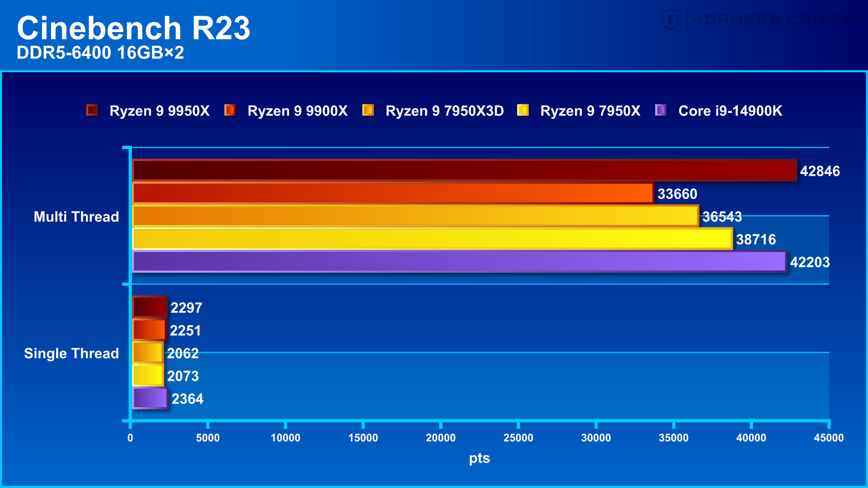868x488 pixels.
Task: Click the Single Thread bar scoring 2062
Action: coord(148,353)
